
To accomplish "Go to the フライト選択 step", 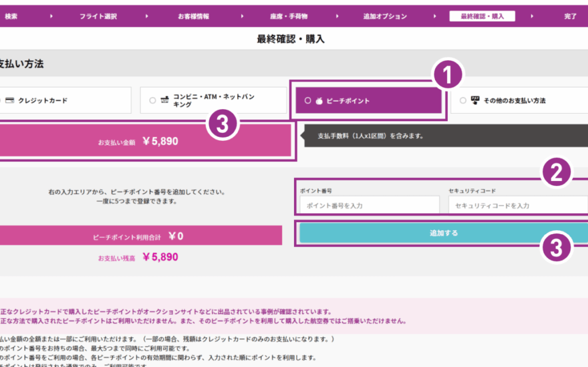I will click(x=98, y=16).
